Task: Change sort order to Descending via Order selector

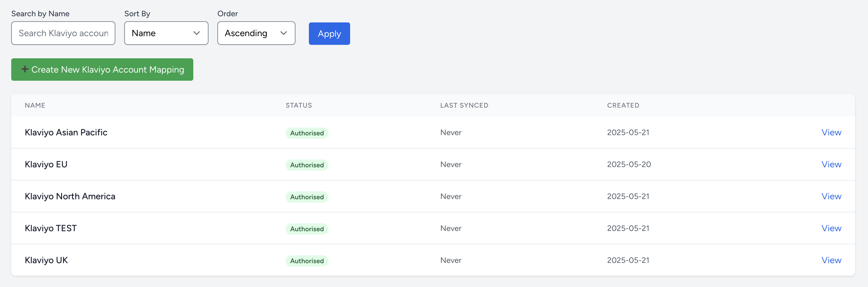Action: (x=256, y=33)
